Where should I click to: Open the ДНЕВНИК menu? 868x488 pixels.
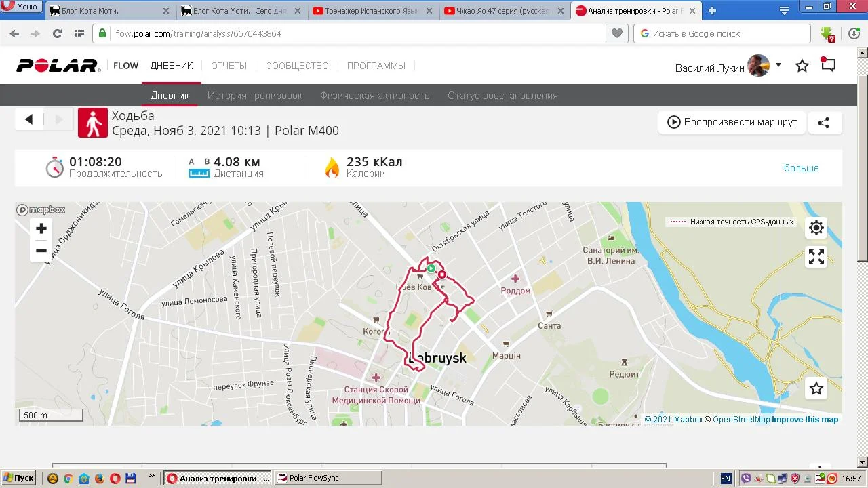tap(172, 66)
